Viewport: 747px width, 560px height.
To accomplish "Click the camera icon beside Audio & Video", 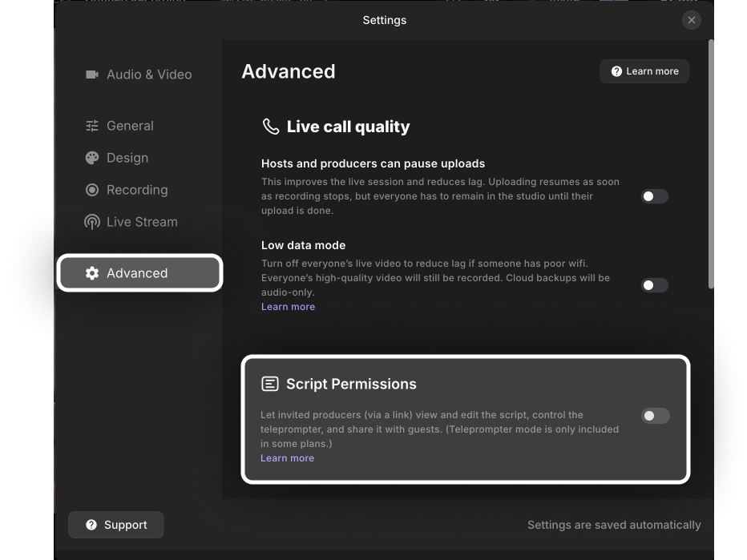I will (92, 75).
